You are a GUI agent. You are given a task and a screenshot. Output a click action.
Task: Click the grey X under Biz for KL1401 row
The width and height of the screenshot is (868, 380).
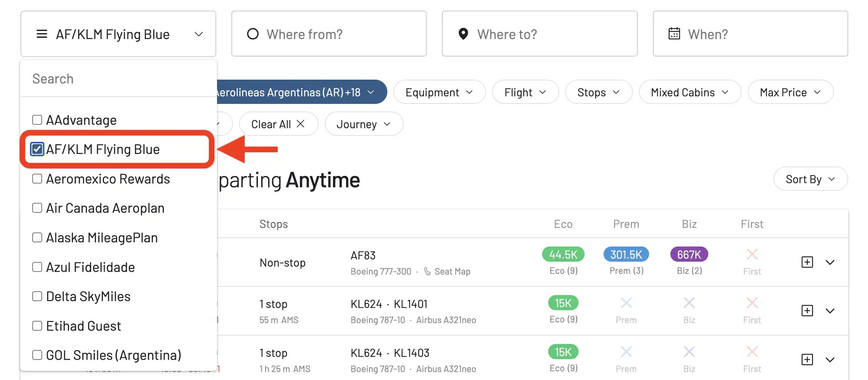[689, 303]
